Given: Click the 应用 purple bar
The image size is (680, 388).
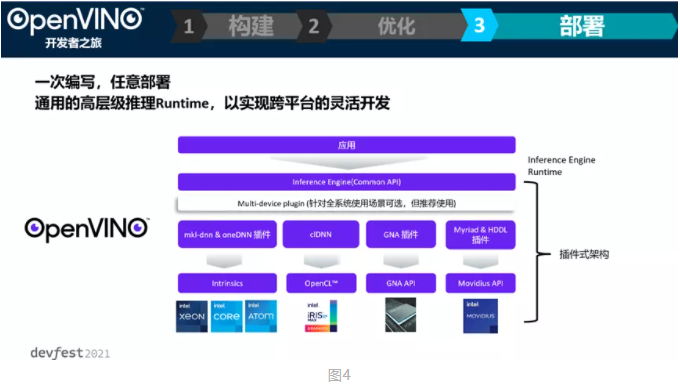Looking at the screenshot, I should click(347, 145).
